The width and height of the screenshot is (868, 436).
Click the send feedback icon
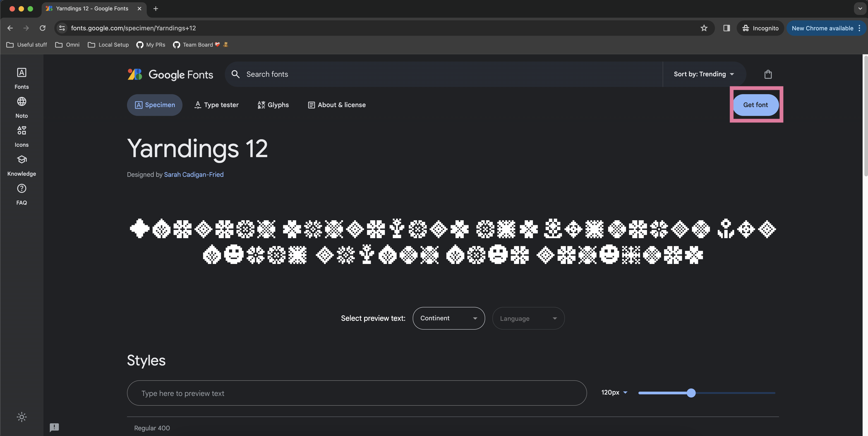(54, 427)
